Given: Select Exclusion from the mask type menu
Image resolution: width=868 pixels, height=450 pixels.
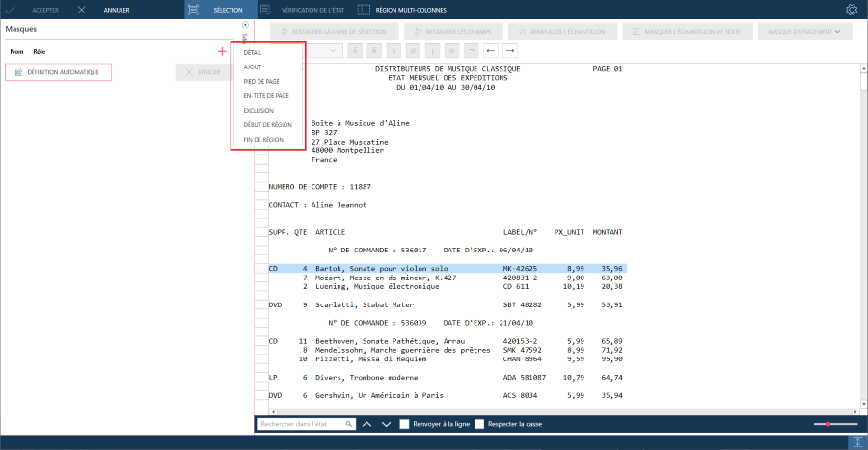Looking at the screenshot, I should (x=258, y=111).
